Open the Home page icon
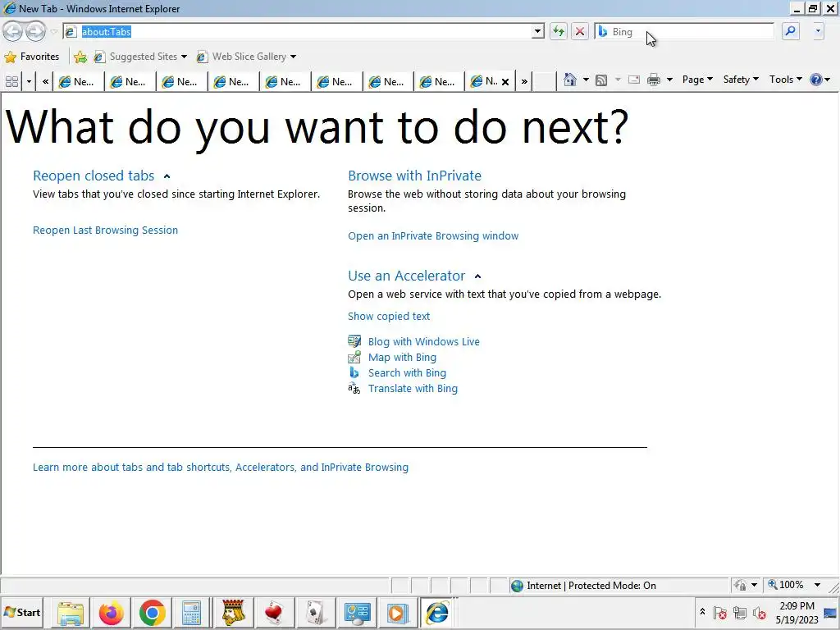 coord(570,80)
